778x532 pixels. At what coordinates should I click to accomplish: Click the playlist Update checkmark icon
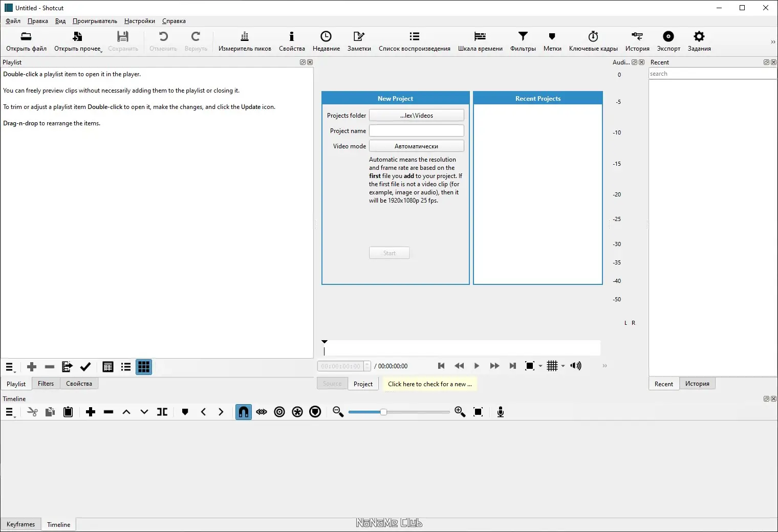[x=85, y=367]
